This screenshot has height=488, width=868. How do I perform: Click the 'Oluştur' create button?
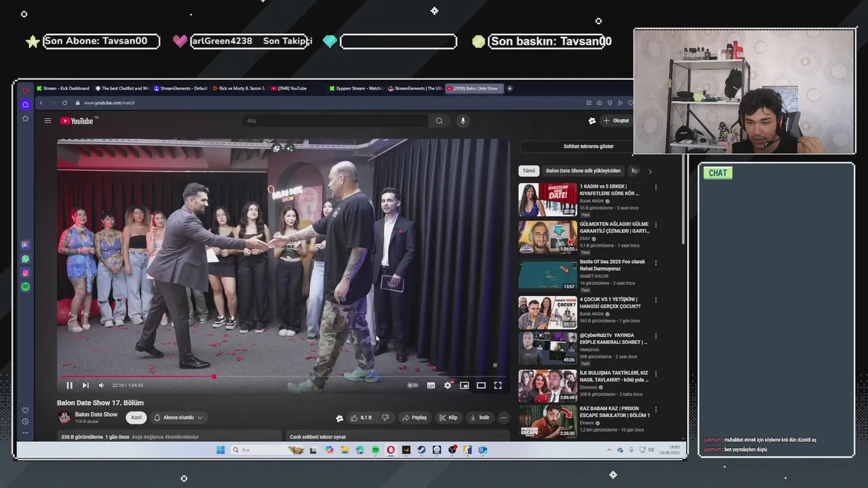coord(616,121)
